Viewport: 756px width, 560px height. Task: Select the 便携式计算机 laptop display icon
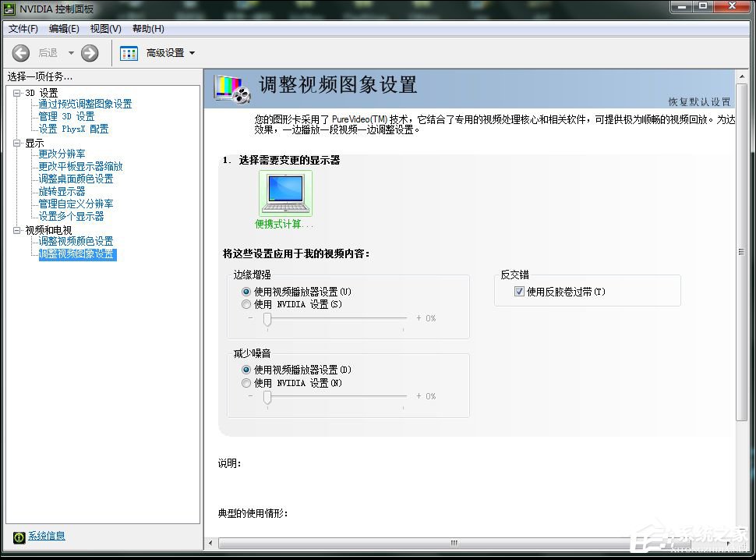click(x=284, y=190)
